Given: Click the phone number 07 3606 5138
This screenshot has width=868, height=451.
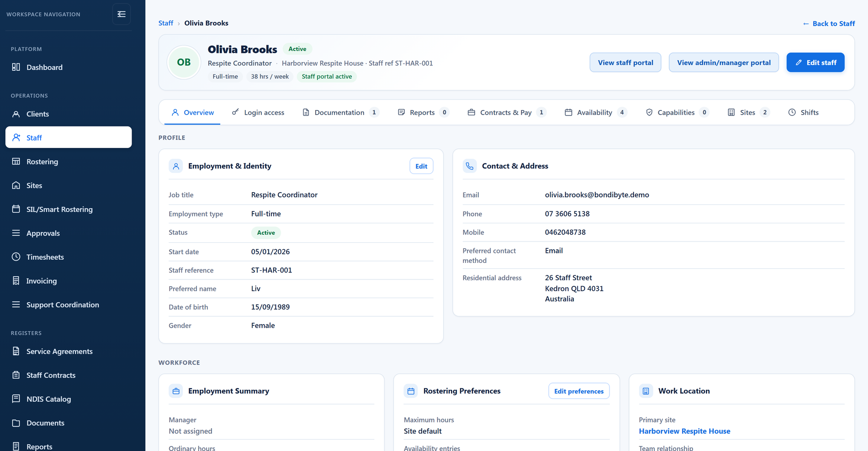Looking at the screenshot, I should click(567, 214).
